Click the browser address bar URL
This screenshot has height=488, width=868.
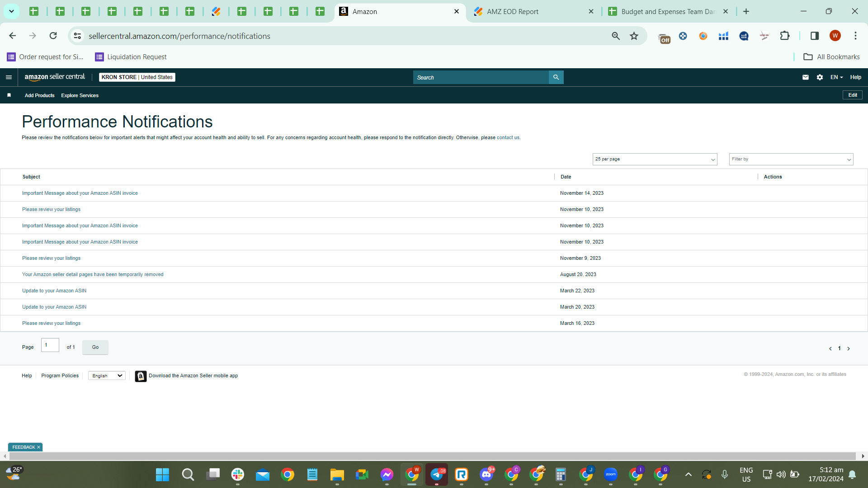[x=179, y=36]
